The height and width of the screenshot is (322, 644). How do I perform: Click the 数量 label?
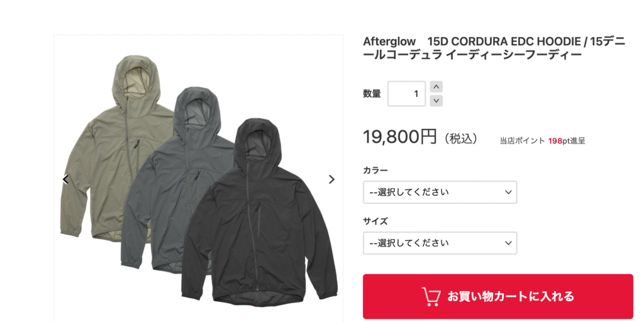coord(372,94)
